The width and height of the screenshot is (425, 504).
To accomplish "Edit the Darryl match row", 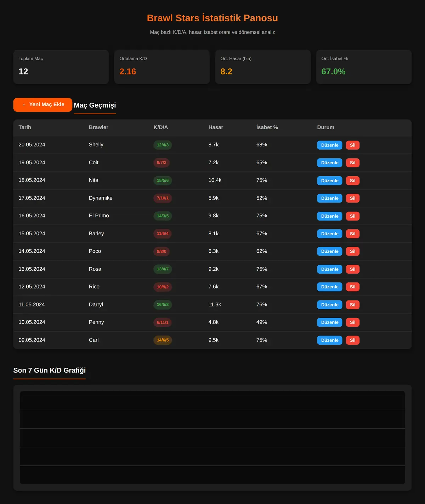I will [330, 305].
